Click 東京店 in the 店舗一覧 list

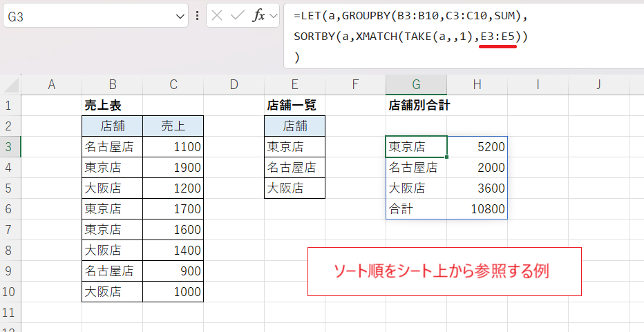[295, 147]
